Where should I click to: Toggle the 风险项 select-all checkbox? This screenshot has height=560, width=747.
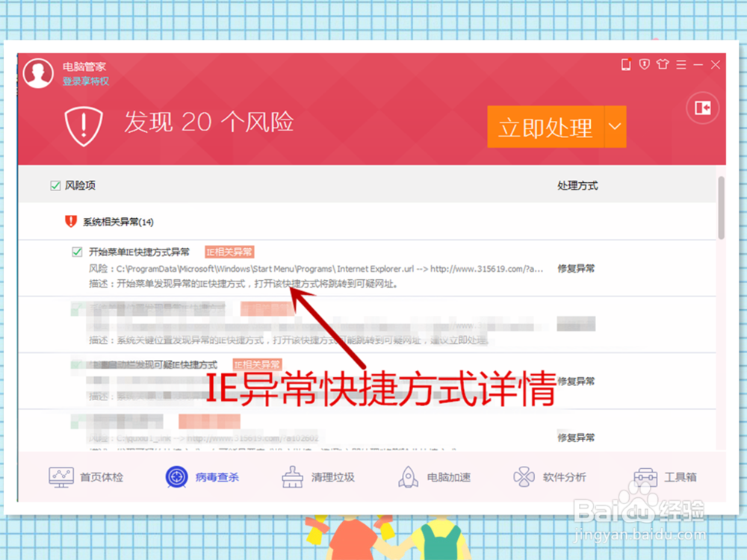point(55,186)
